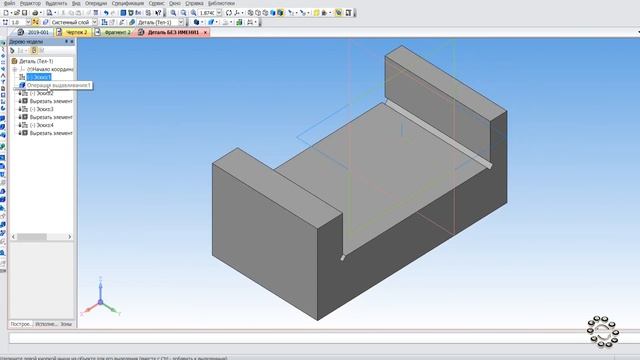Click the Print icon in the toolbar
The width and height of the screenshot is (640, 360).
pyautogui.click(x=35, y=13)
